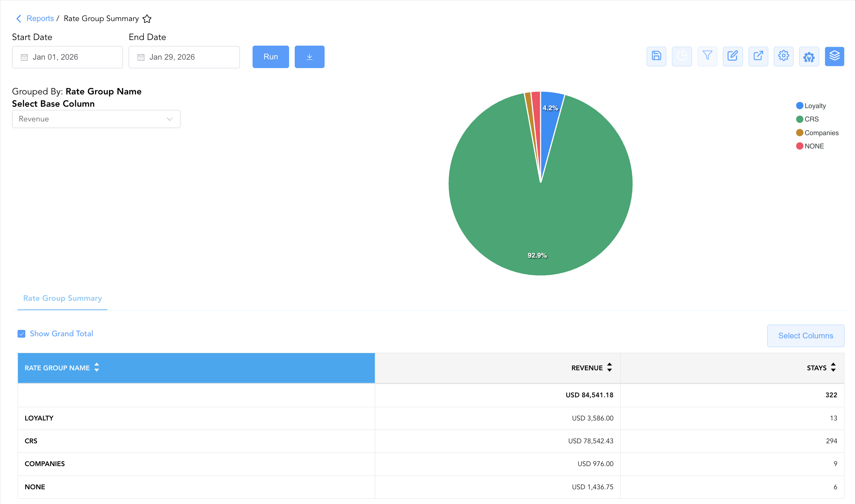
Task: Click the End Date field Jan 29, 2026
Action: tap(184, 57)
